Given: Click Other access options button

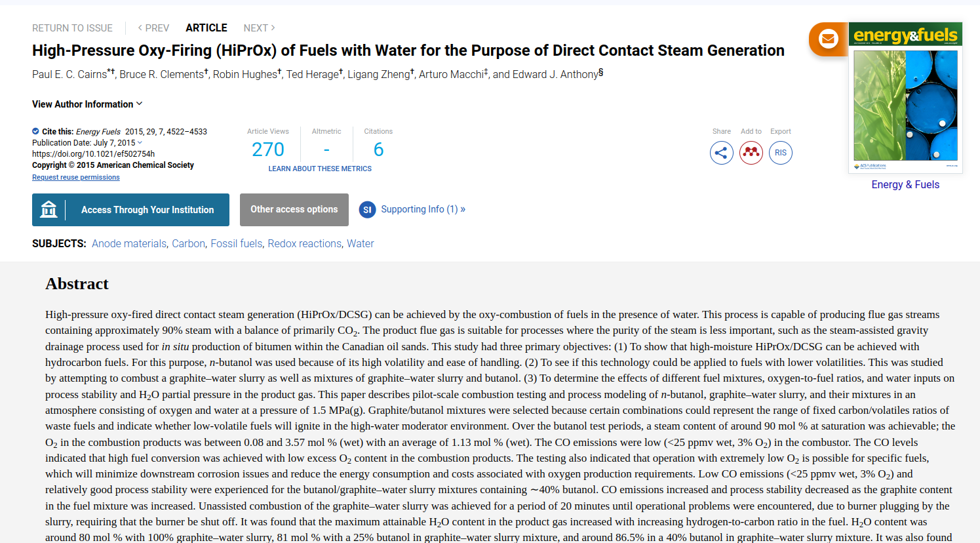Looking at the screenshot, I should click(x=294, y=210).
